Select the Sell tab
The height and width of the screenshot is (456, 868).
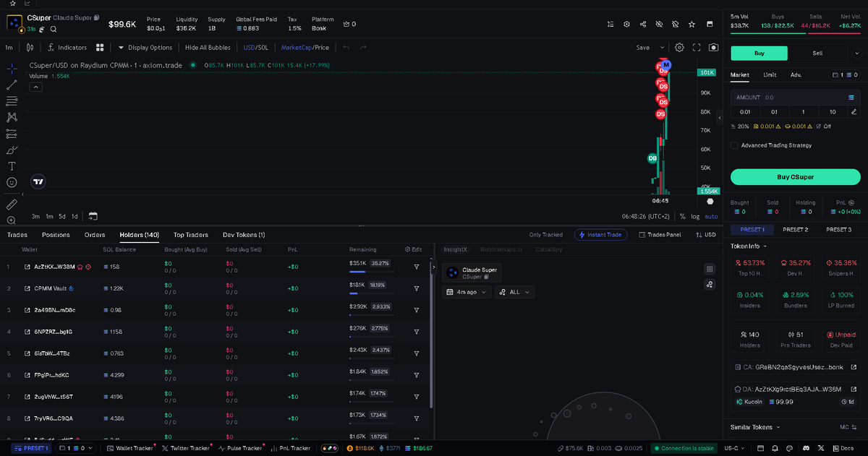(817, 53)
